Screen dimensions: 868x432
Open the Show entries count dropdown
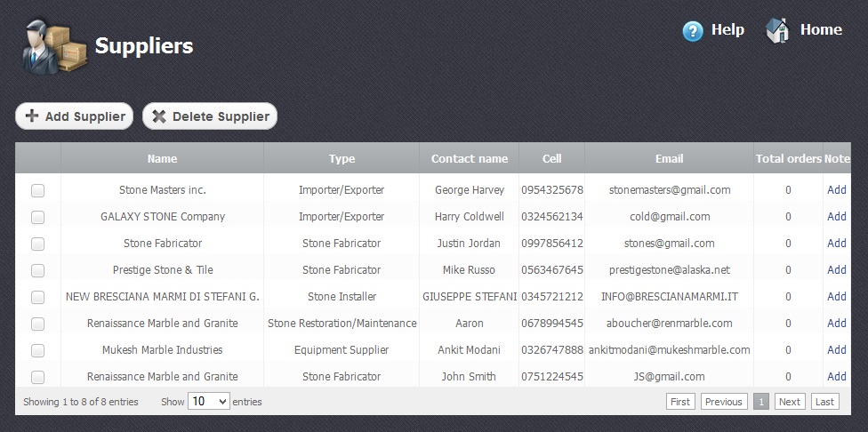pyautogui.click(x=209, y=402)
